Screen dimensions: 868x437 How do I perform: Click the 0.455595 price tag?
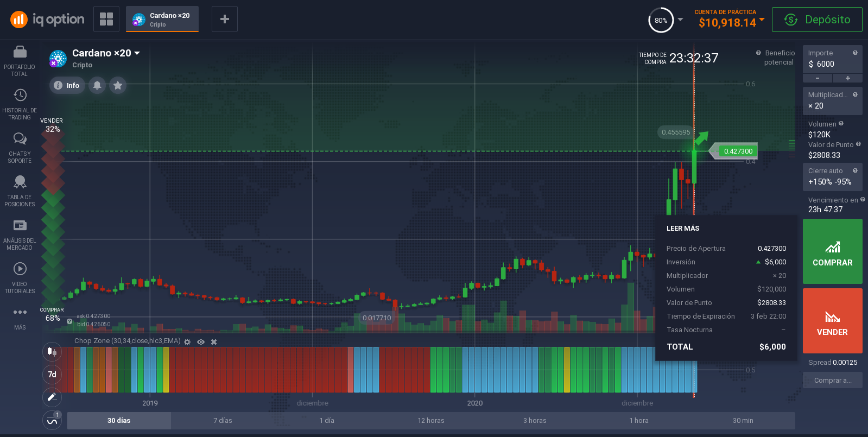click(676, 132)
